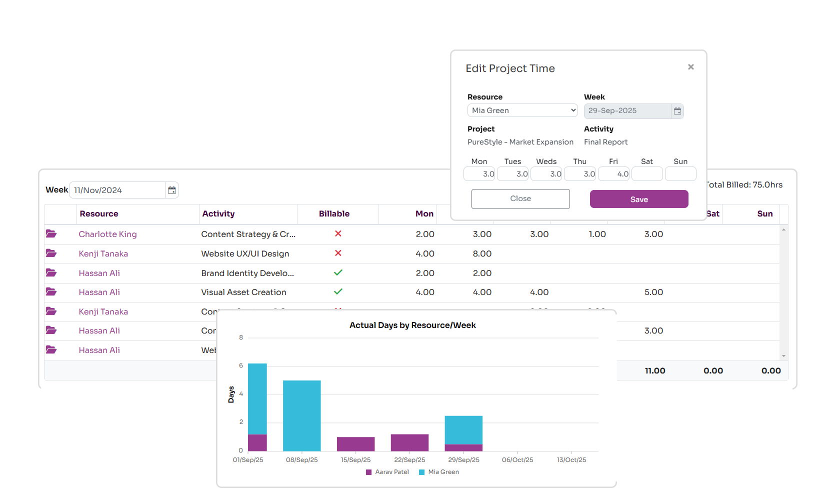Open folder icon on Kenji Tanaka's second row
Screen dimensions: 835x504
(x=51, y=311)
